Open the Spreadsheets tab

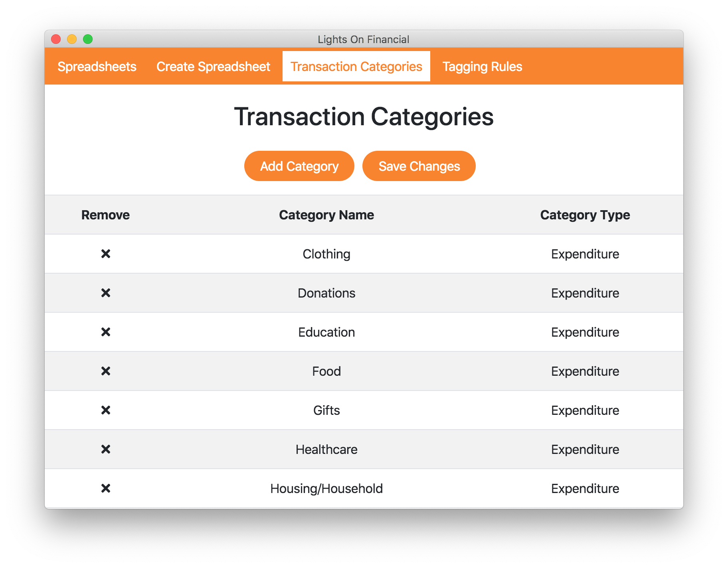pos(97,67)
